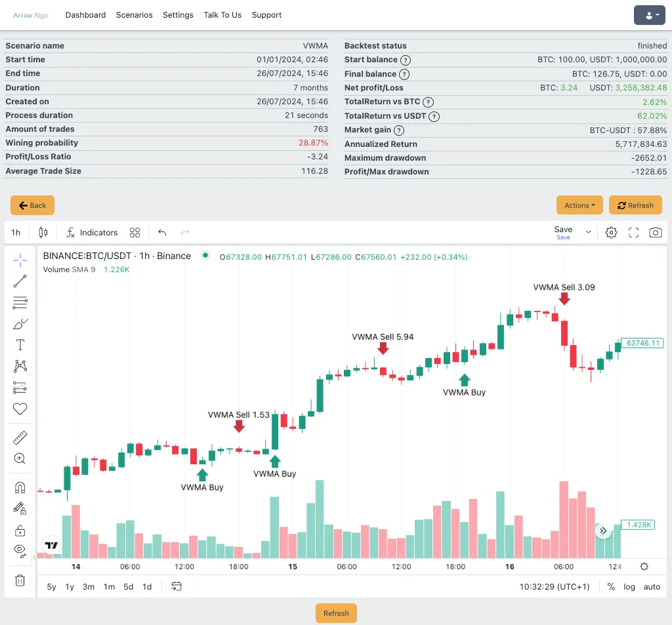The height and width of the screenshot is (625, 672).
Task: Click the Back button
Action: click(33, 205)
